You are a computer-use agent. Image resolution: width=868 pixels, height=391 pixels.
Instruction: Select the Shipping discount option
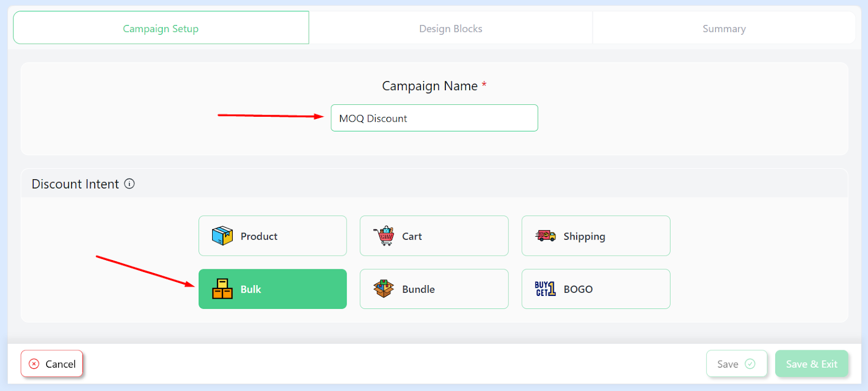click(596, 236)
